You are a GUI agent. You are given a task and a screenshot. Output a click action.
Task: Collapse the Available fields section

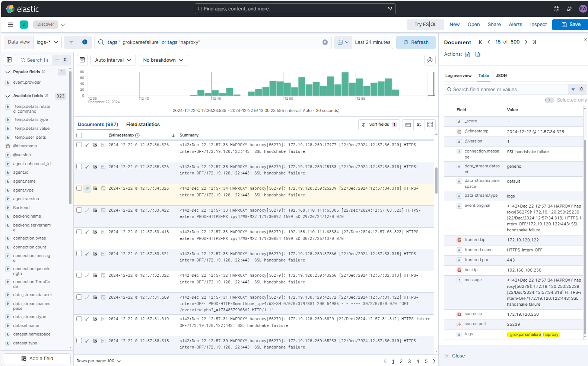7,96
